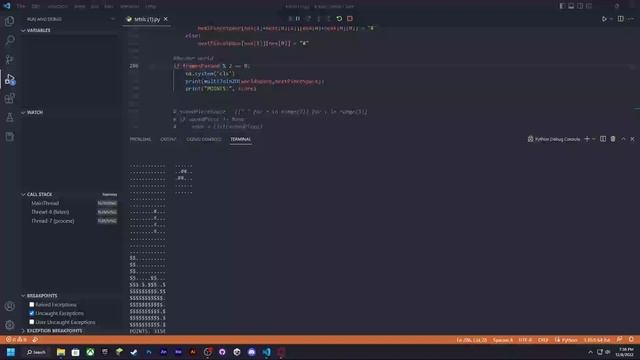Toggle secondary side bar layout icon
Screen dimensions: 640x360
pos(580,6)
